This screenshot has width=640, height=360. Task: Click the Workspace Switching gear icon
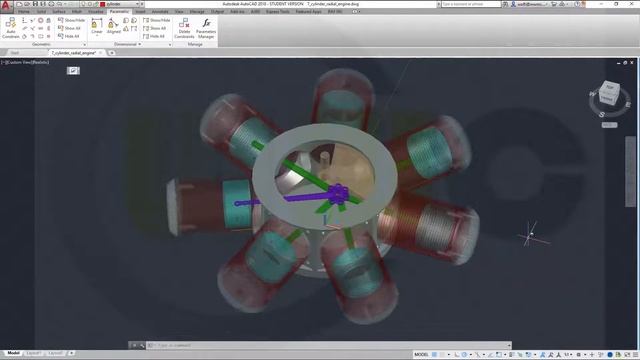click(579, 355)
